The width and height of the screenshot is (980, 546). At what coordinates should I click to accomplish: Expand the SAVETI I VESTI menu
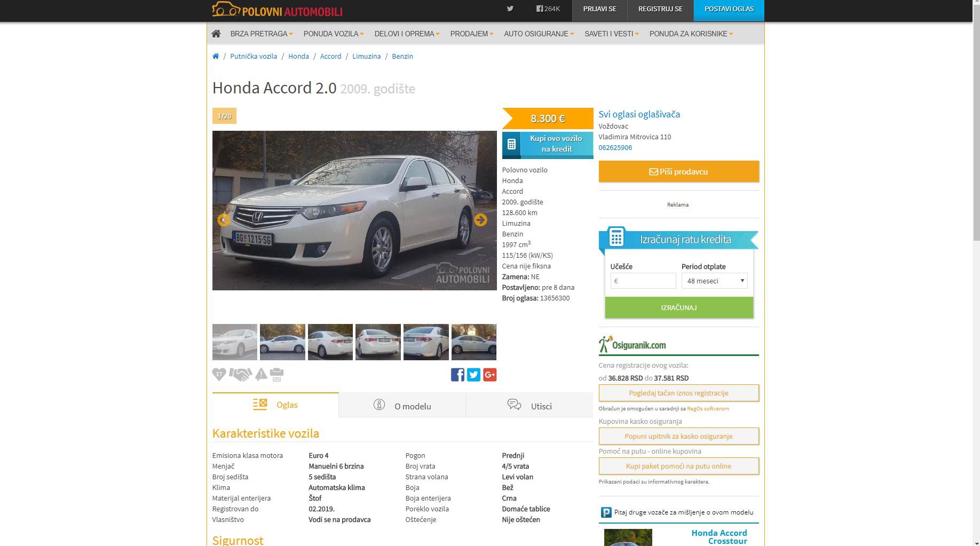612,34
